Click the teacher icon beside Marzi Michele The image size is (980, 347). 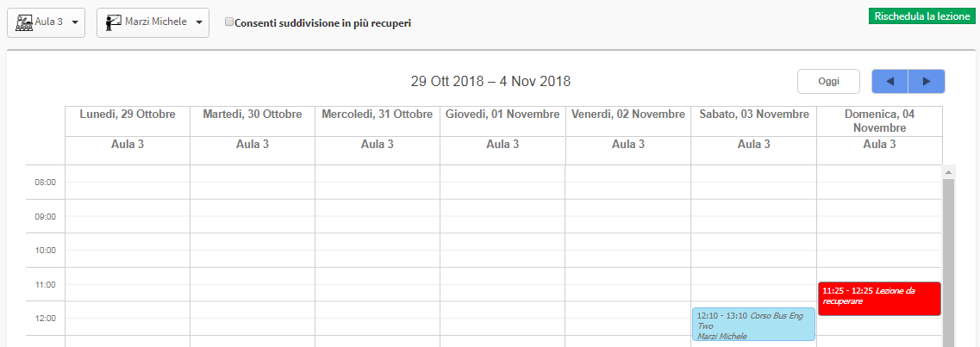coord(113,23)
